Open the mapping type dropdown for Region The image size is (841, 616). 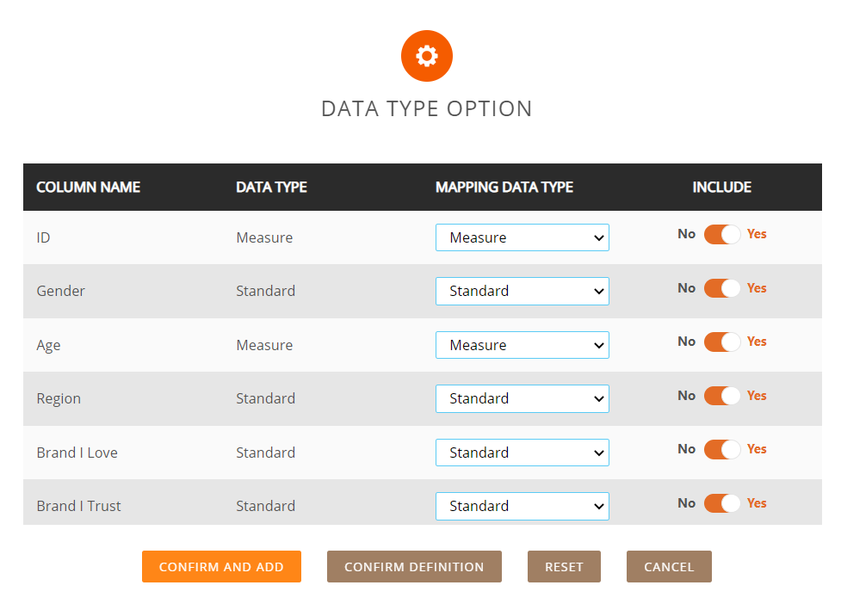pyautogui.click(x=522, y=398)
